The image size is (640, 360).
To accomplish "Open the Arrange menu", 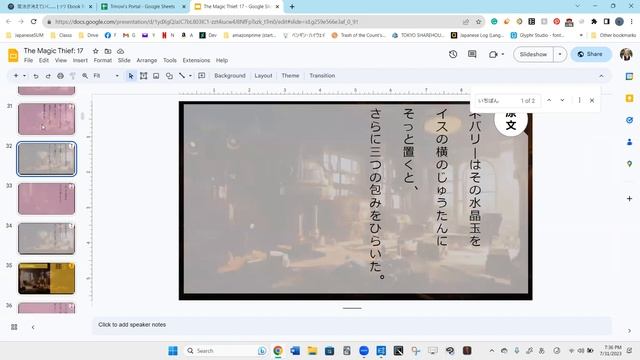I will pyautogui.click(x=147, y=60).
